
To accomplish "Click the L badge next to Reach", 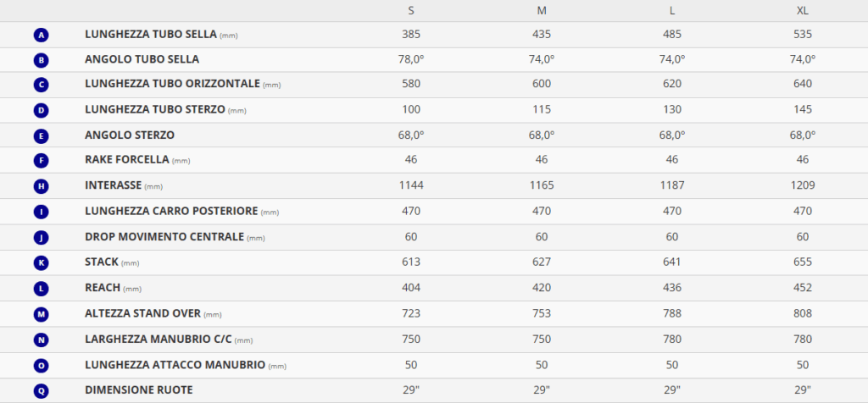I will click(x=42, y=289).
